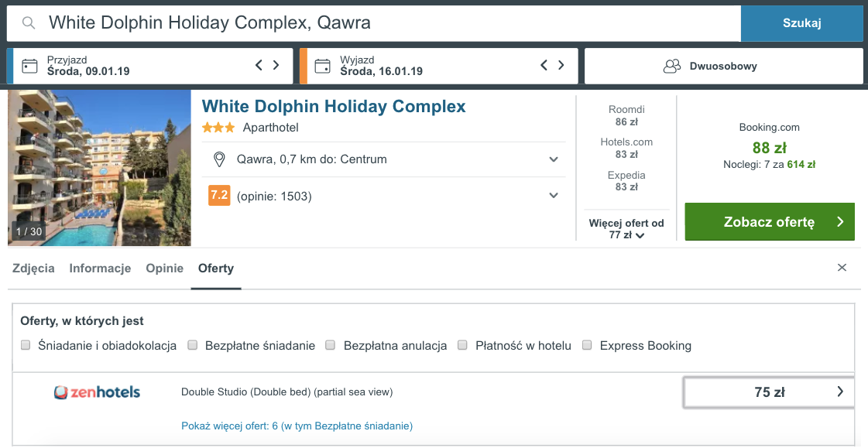Go to next check-out date arrow

[x=561, y=65]
